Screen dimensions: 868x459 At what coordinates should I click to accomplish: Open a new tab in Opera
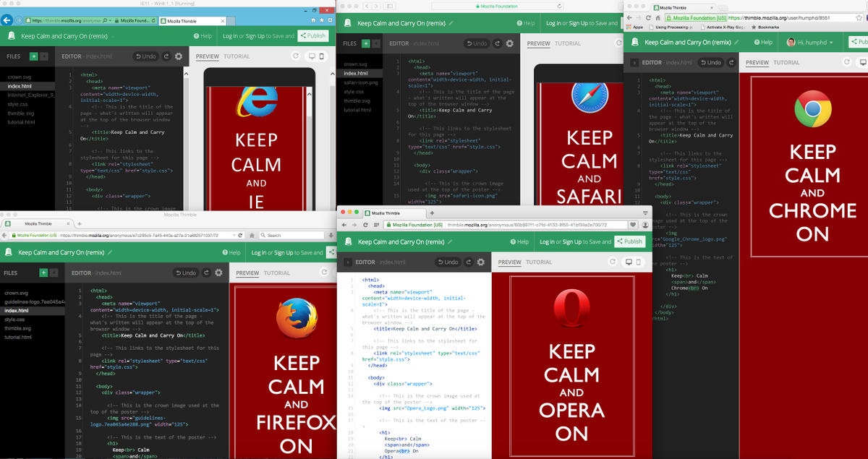tap(432, 213)
